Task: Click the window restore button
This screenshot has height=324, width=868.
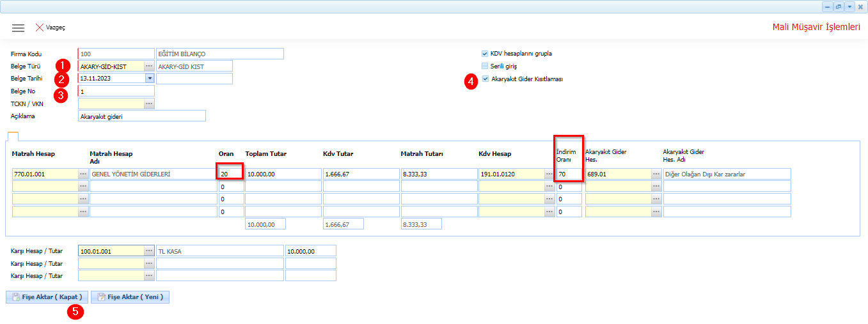Action: (x=838, y=6)
